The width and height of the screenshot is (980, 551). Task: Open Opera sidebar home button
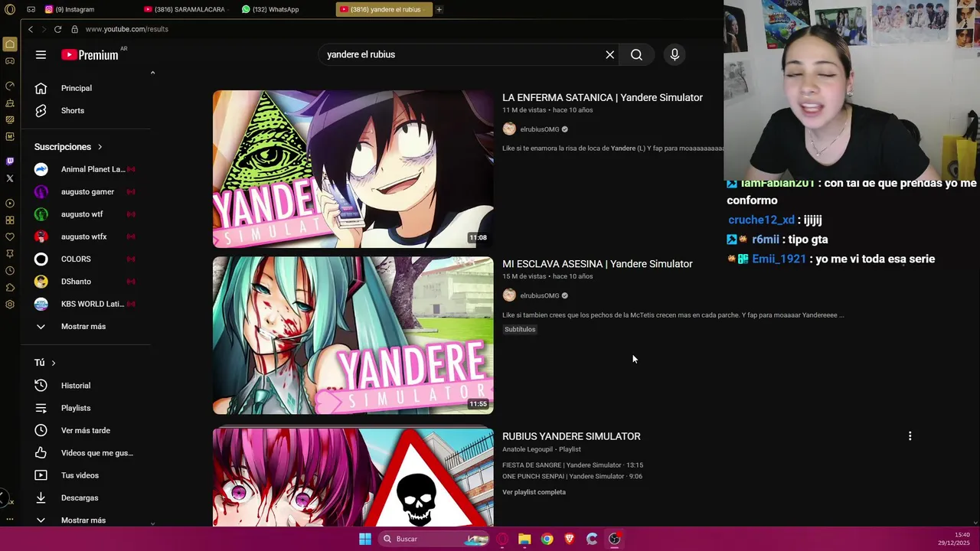coord(10,44)
